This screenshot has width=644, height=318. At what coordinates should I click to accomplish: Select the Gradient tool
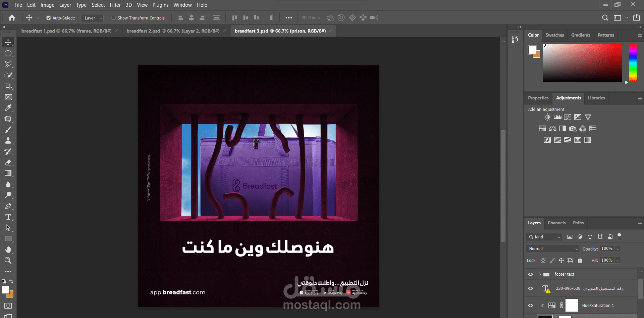click(x=8, y=173)
